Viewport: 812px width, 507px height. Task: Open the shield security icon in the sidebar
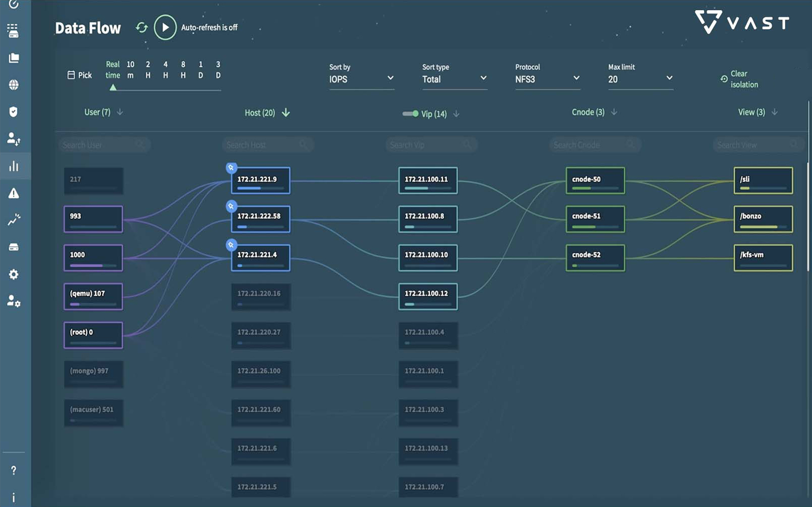[x=14, y=112]
